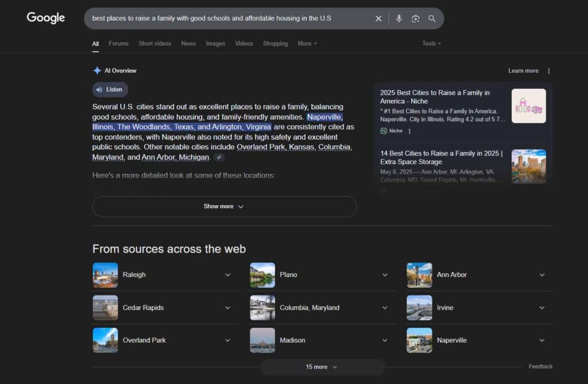The height and width of the screenshot is (384, 588).
Task: Click the Naperville city thumbnail
Action: coord(419,340)
